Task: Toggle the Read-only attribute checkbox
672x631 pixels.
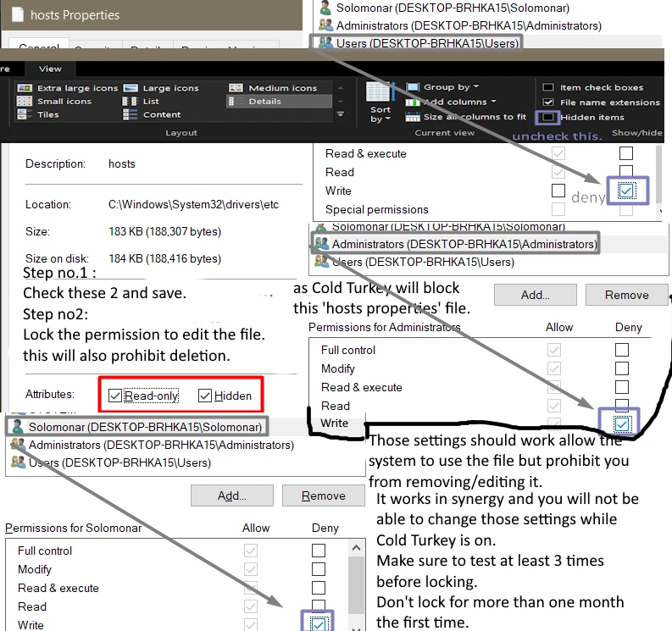Action: pyautogui.click(x=115, y=396)
